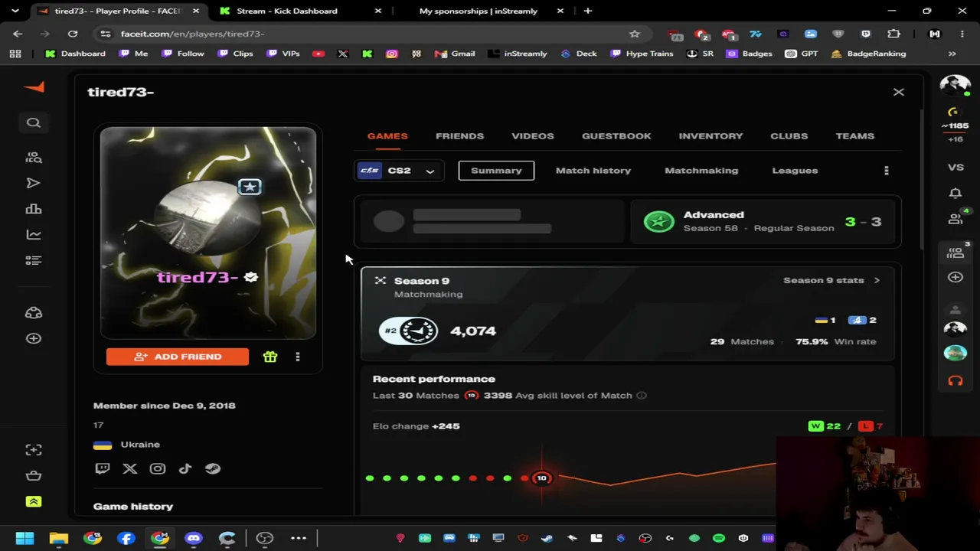The height and width of the screenshot is (551, 980).
Task: Open Match history view
Action: [593, 171]
